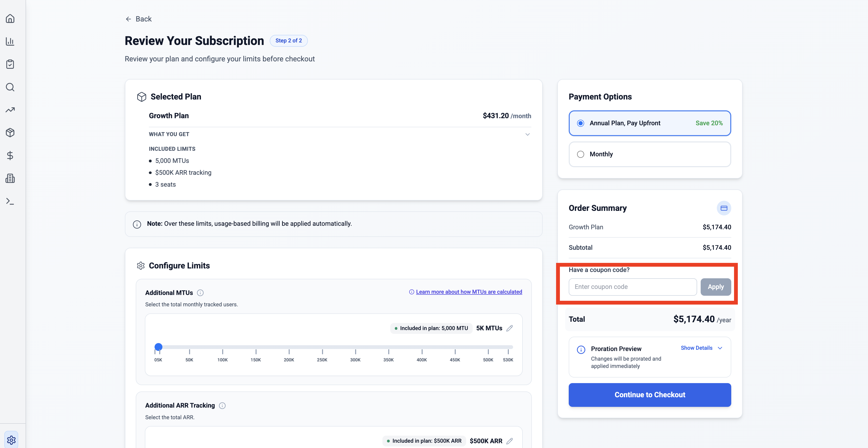The height and width of the screenshot is (448, 868).
Task: Click the 530K tick label on MTU slider
Action: pos(508,360)
